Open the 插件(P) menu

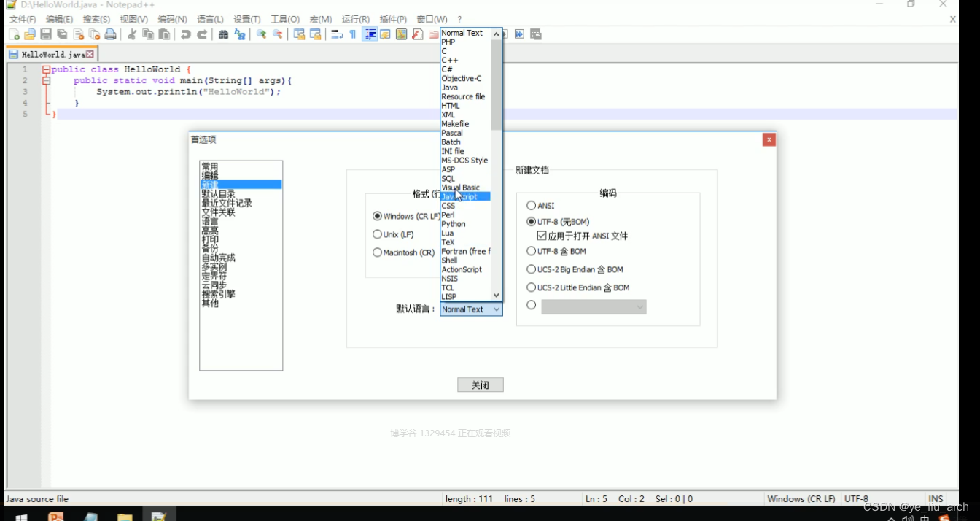tap(393, 19)
